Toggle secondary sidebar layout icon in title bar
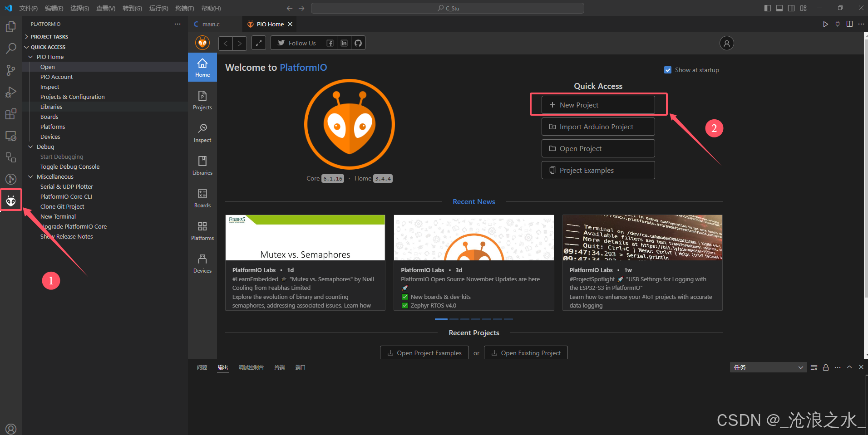 click(791, 8)
